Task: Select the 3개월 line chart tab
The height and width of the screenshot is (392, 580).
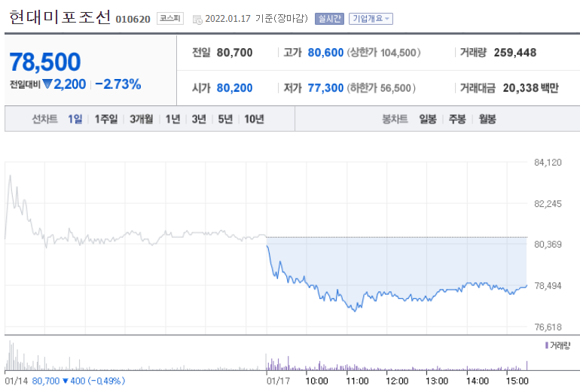Action: tap(142, 119)
